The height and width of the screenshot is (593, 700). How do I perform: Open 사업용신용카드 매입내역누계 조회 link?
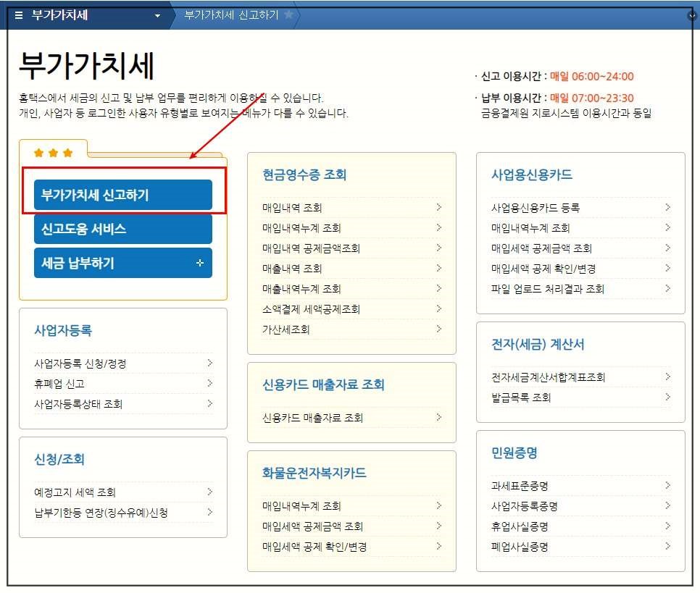click(530, 228)
